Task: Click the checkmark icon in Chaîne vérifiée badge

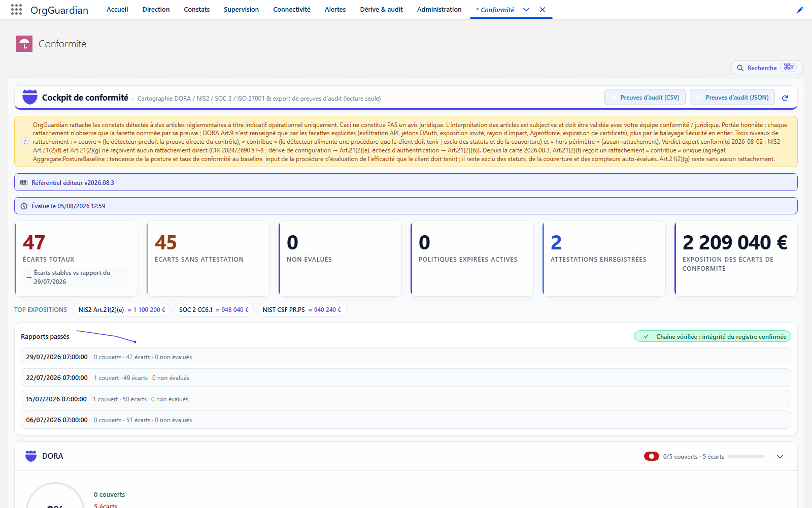Action: pyautogui.click(x=646, y=337)
